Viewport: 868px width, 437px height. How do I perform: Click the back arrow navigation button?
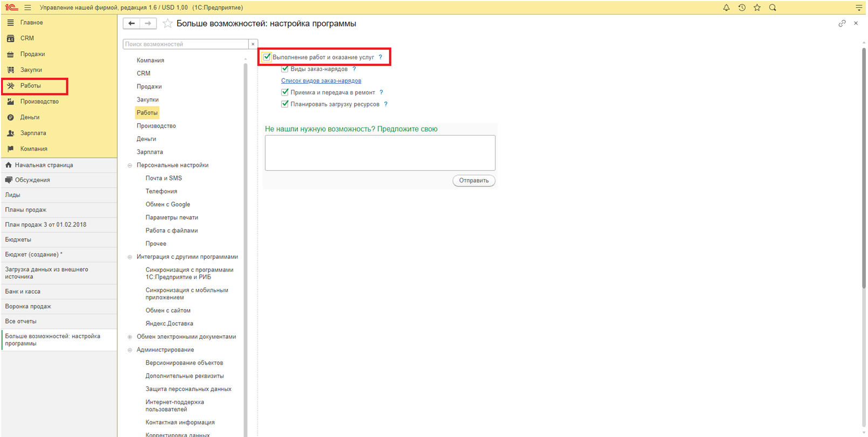131,23
